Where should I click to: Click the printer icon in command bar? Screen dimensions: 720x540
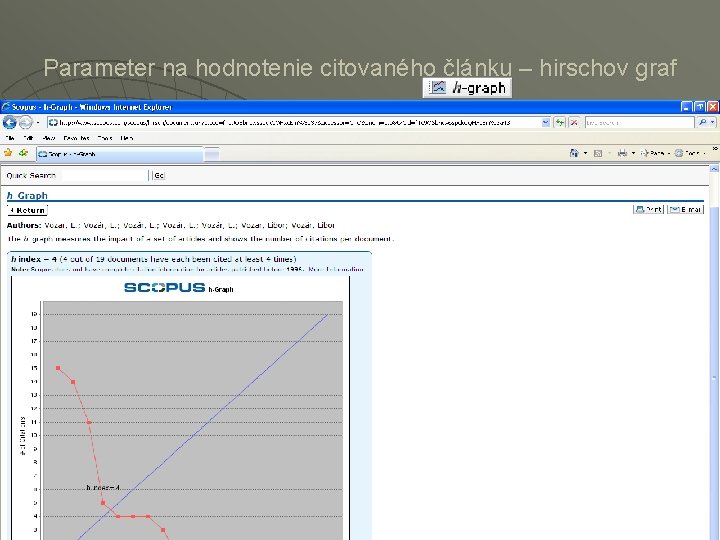[x=622, y=153]
